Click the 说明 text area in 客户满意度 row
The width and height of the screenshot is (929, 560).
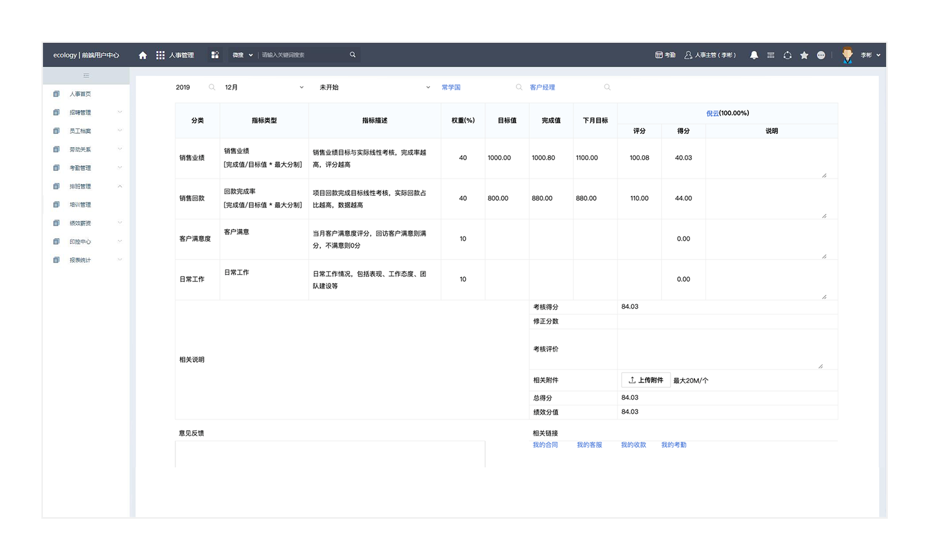(766, 240)
